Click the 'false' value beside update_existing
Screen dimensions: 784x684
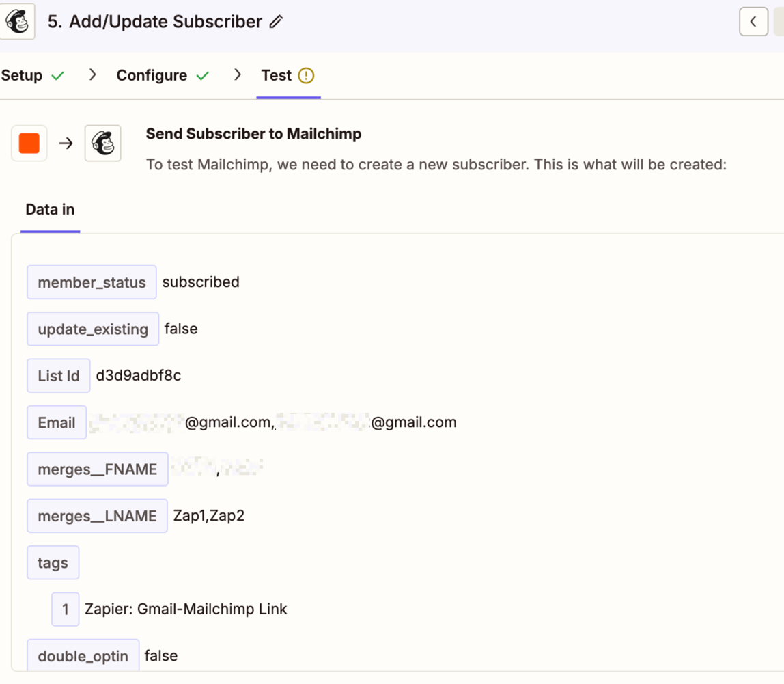coord(181,329)
